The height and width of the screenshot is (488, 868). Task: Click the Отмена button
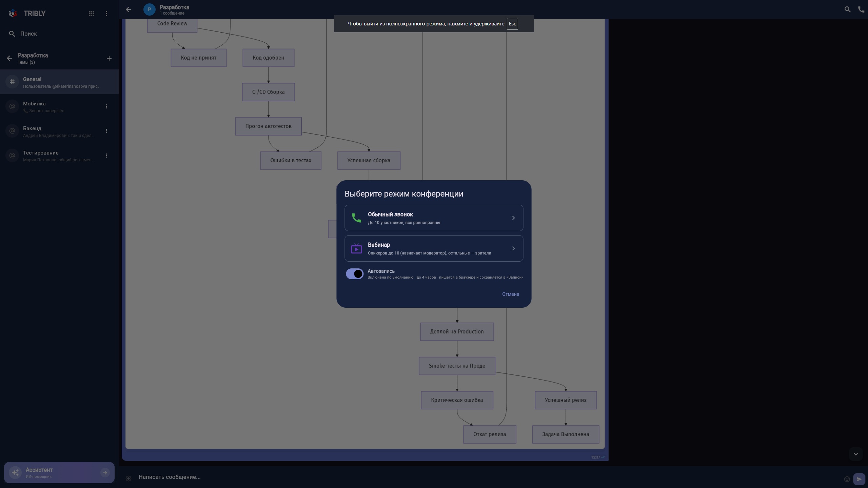tap(511, 294)
